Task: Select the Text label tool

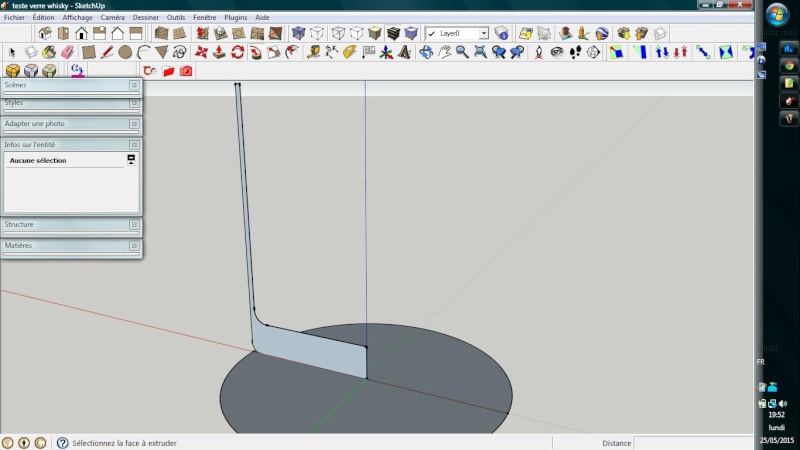Action: coord(368,52)
